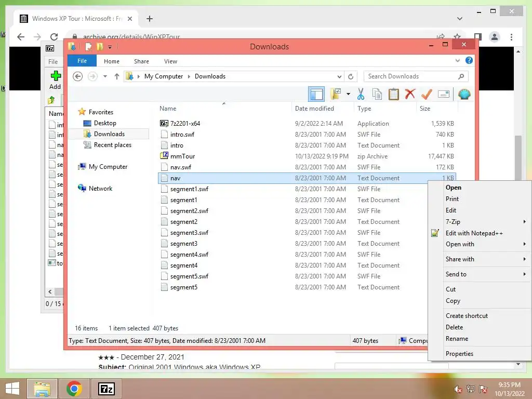Click the 7-Zip Add plus icon
Image resolution: width=532 pixels, height=399 pixels.
click(56, 75)
